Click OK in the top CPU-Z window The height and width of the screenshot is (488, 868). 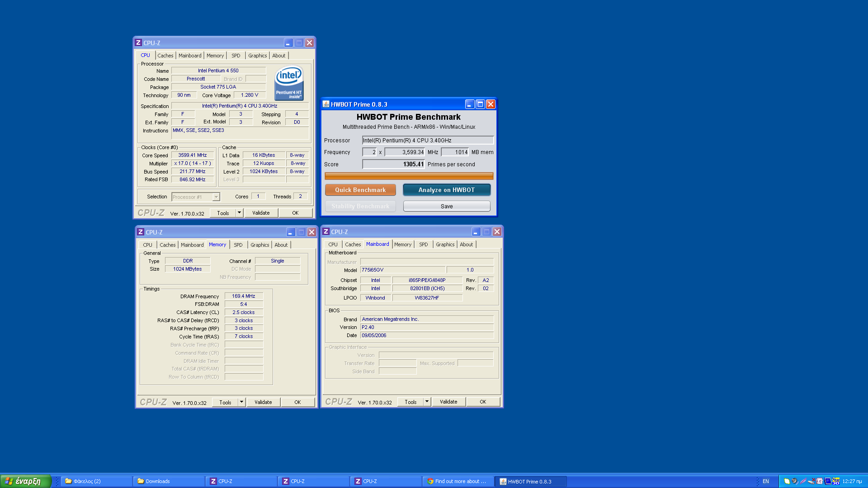(x=295, y=213)
